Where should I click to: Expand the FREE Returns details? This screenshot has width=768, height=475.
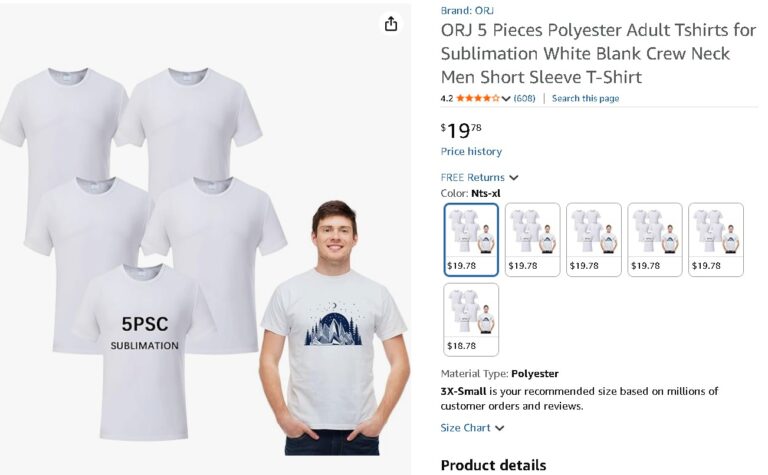(x=480, y=177)
